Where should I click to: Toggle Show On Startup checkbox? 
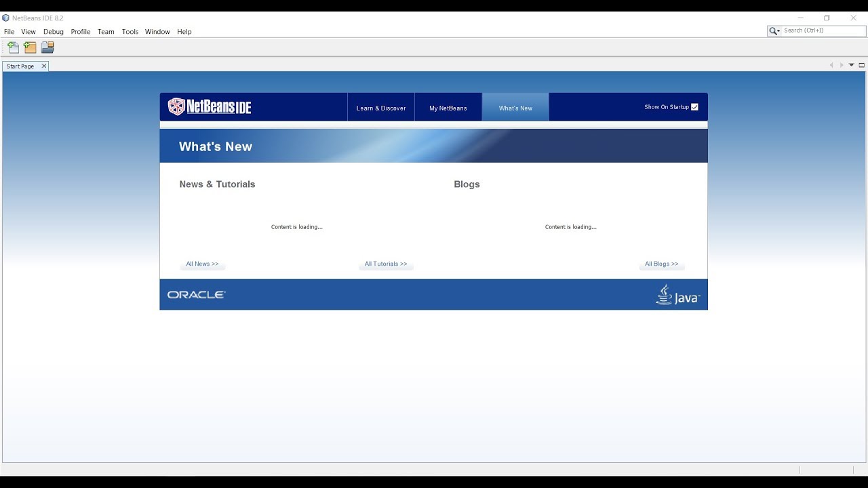coord(694,107)
